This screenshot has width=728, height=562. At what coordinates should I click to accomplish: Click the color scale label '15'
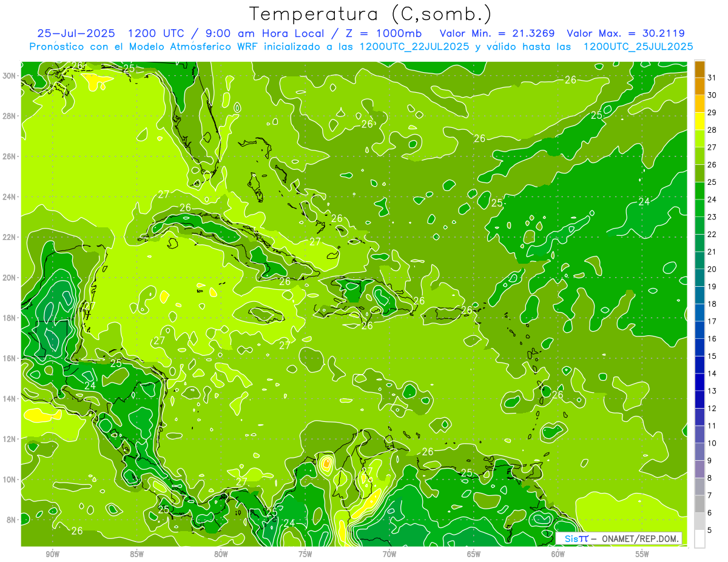712,356
